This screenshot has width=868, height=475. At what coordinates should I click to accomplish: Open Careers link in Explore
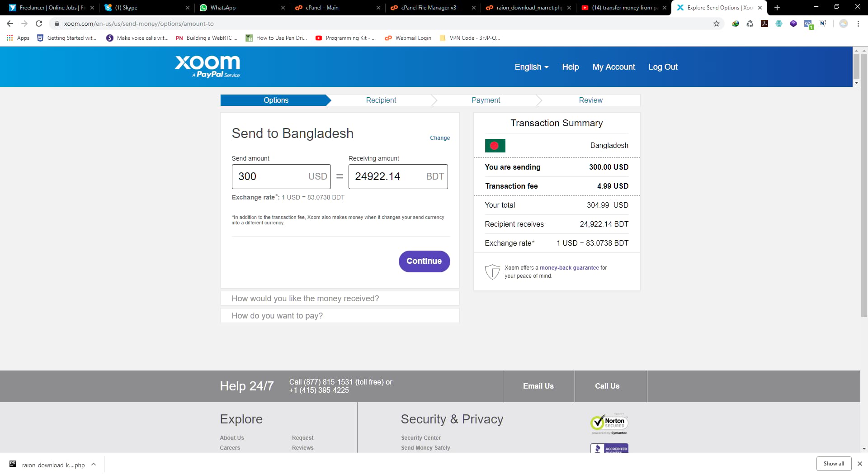[x=230, y=448]
